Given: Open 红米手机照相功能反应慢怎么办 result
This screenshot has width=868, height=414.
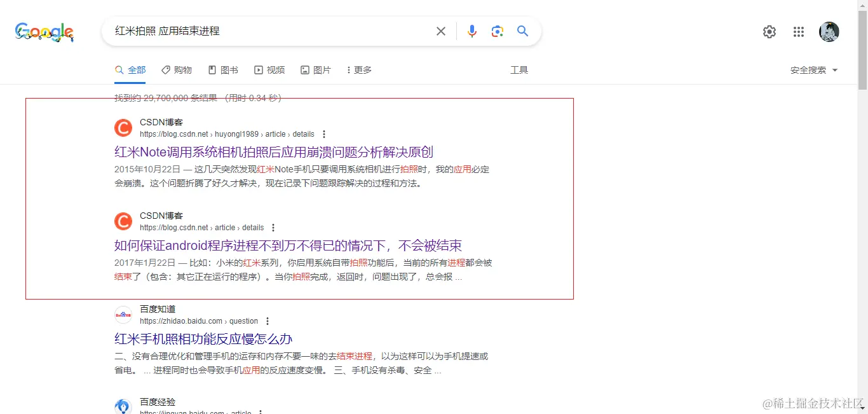Looking at the screenshot, I should [x=203, y=339].
